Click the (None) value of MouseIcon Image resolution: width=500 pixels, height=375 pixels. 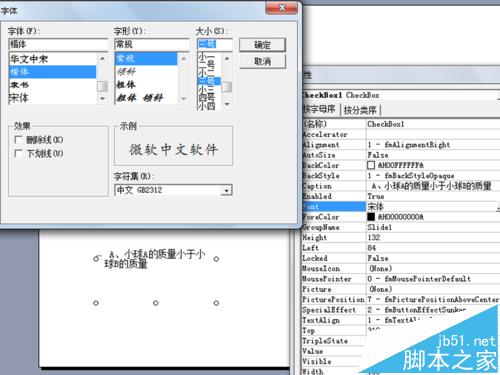tap(381, 269)
